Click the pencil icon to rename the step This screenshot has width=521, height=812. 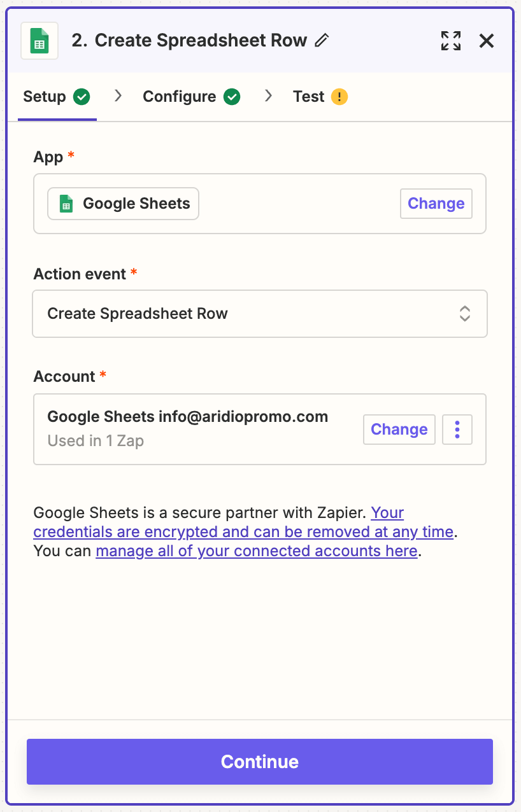[x=322, y=41]
